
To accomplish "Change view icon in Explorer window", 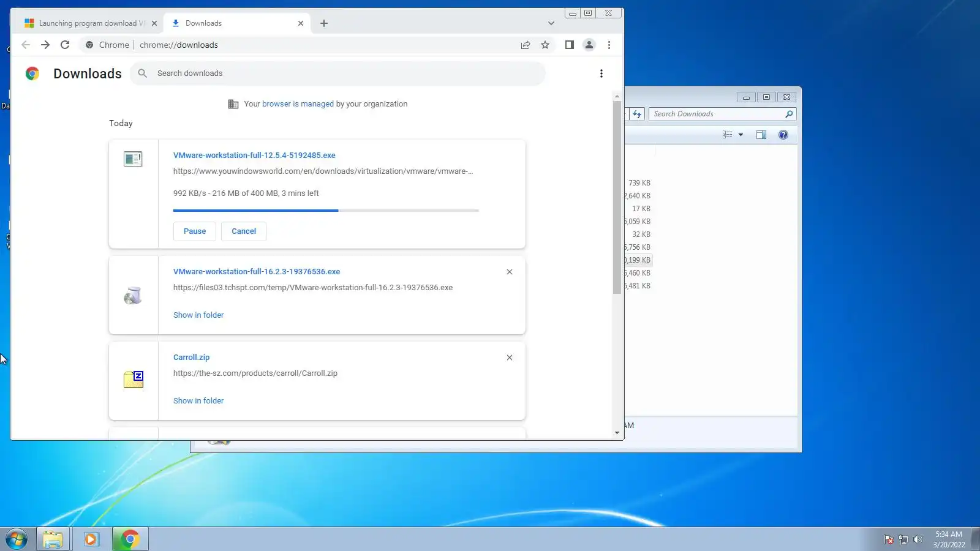I will 728,135.
